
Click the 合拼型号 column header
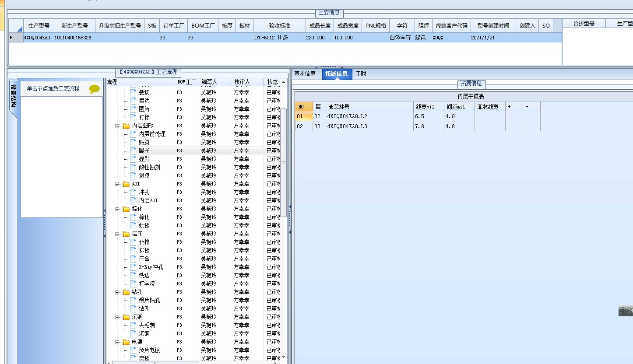(584, 24)
